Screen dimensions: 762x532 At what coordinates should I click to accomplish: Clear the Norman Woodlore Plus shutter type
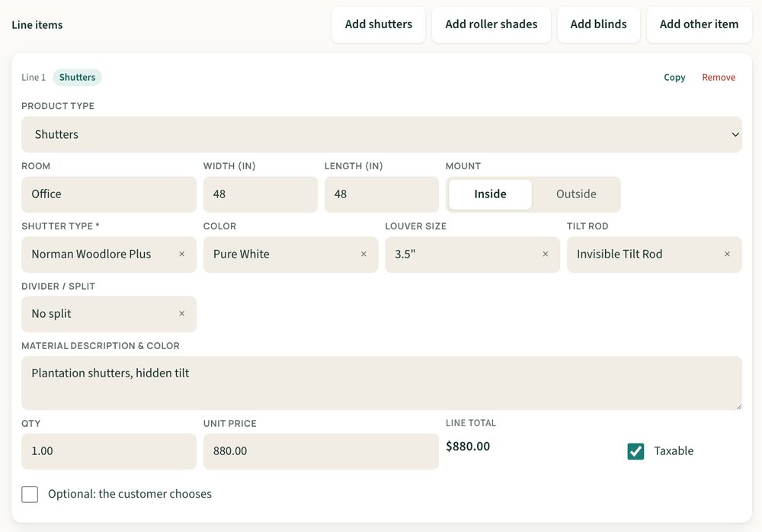pyautogui.click(x=182, y=254)
